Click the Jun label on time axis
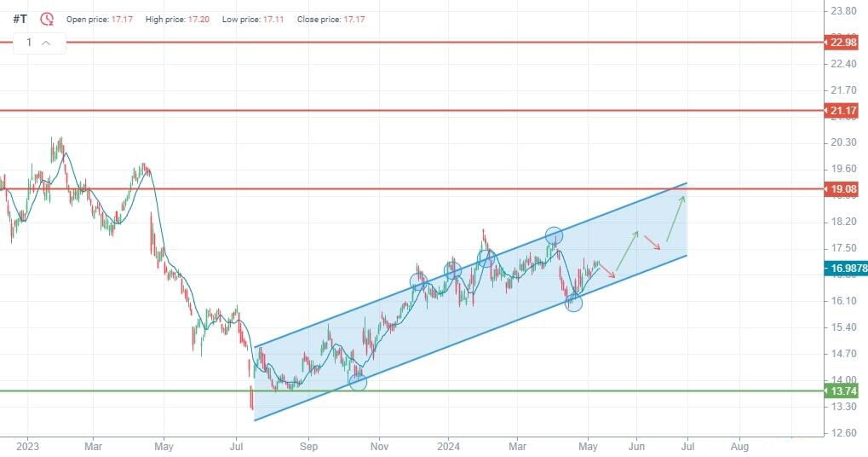This screenshot has height=457, width=868. click(636, 446)
